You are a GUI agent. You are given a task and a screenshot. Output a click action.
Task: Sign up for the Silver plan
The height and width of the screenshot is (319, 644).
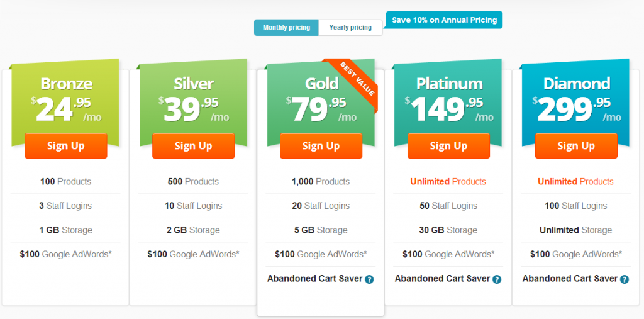(194, 146)
